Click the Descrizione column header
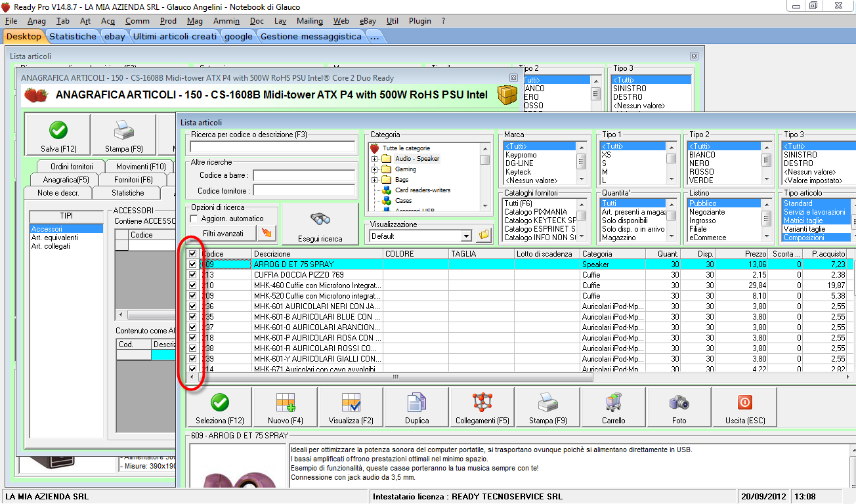 pyautogui.click(x=318, y=254)
